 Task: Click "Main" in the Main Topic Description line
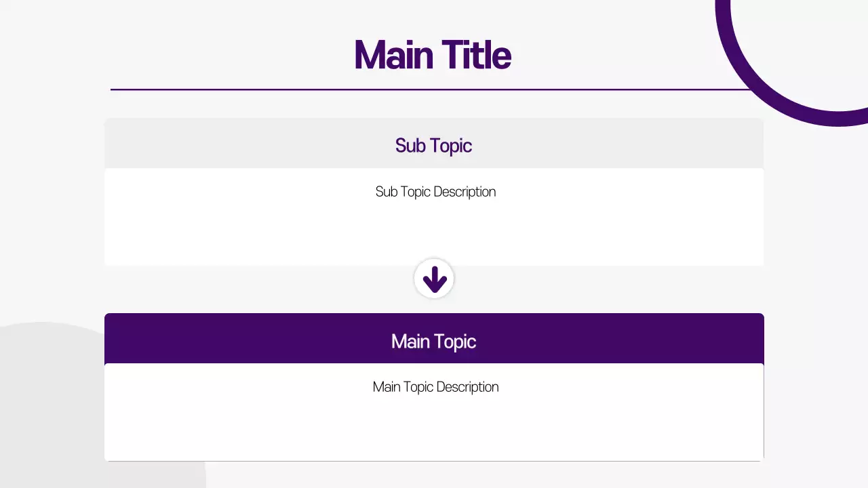387,387
